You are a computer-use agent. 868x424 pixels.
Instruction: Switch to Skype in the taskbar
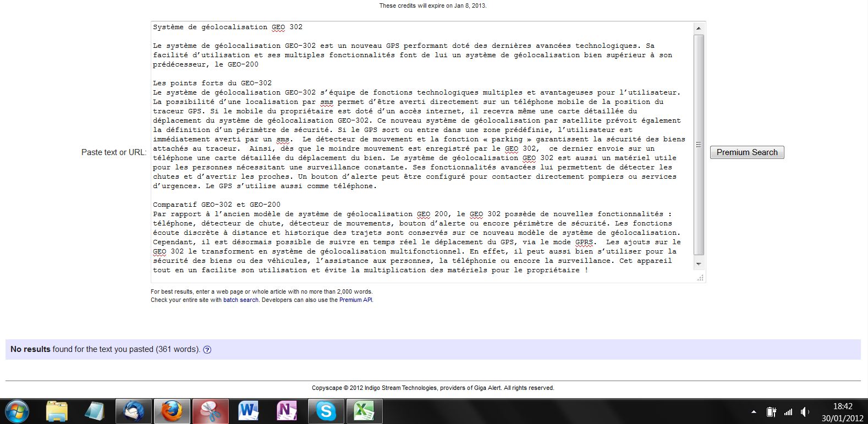click(x=325, y=411)
